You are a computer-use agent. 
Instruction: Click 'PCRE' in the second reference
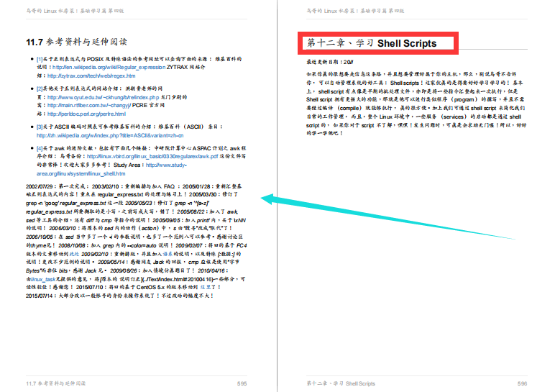(x=139, y=105)
